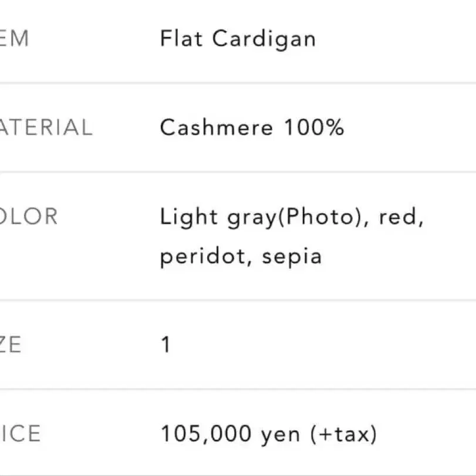476x476 pixels.
Task: Select the SIZE row label
Action: [x=11, y=345]
